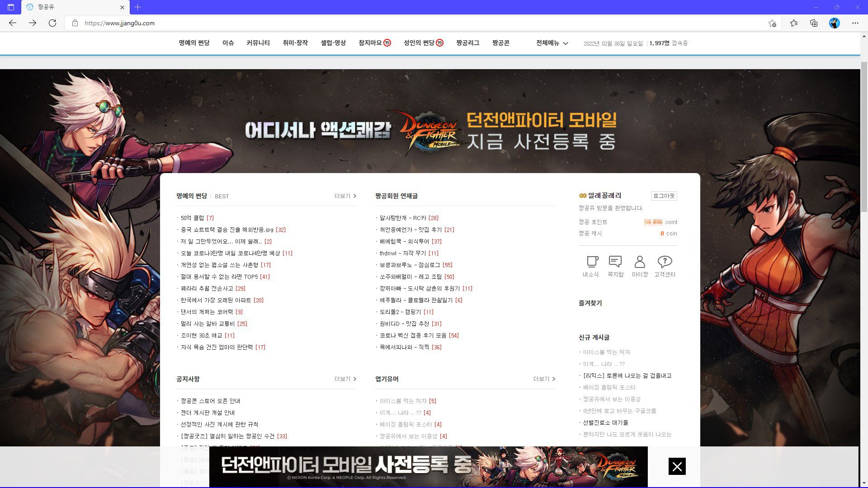868x488 pixels.
Task: Open post [리믹스] 토론에 나오는 걸 겁줄내고
Action: (627, 376)
